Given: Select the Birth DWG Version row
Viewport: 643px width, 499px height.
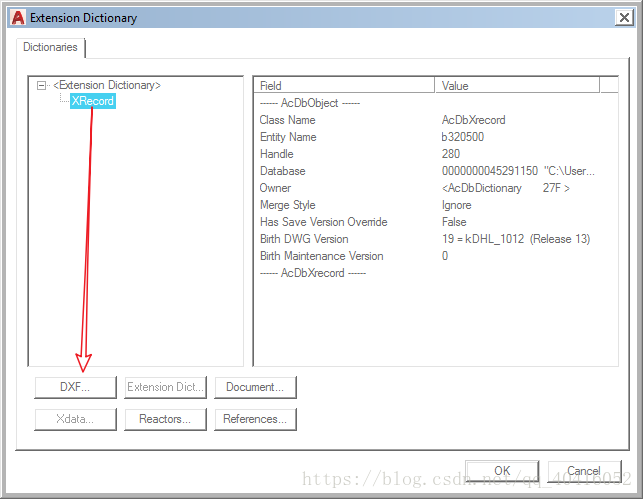Looking at the screenshot, I should coord(436,239).
